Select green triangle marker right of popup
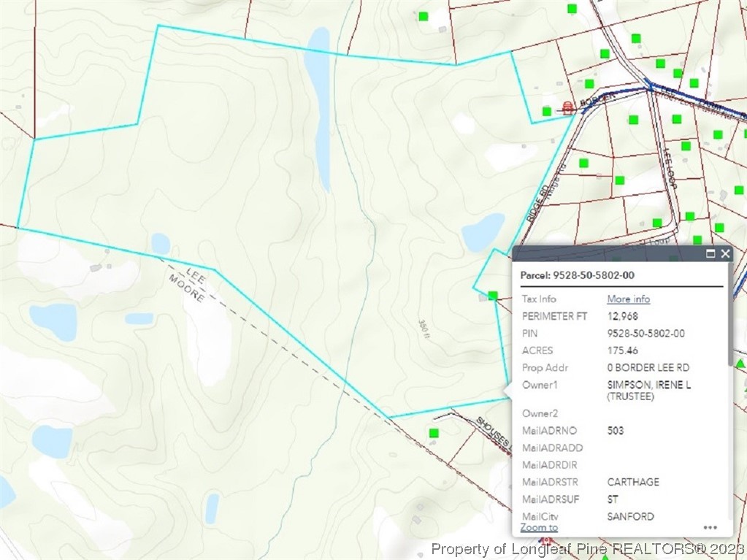The height and width of the screenshot is (560, 747). click(740, 363)
